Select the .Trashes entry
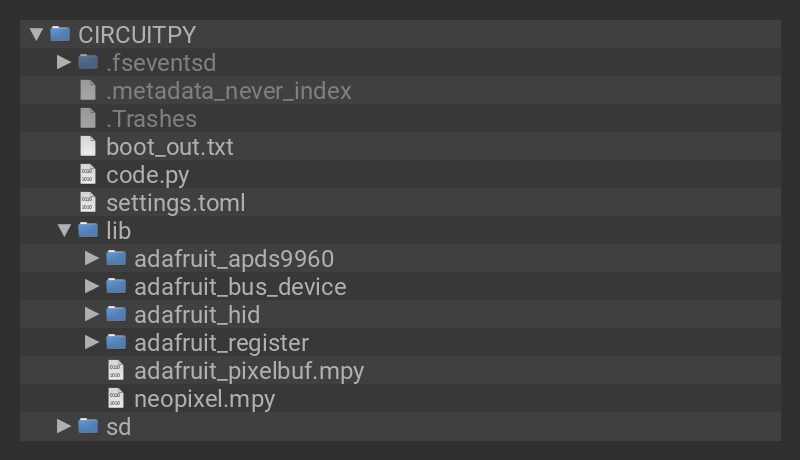This screenshot has height=460, width=800. click(151, 119)
